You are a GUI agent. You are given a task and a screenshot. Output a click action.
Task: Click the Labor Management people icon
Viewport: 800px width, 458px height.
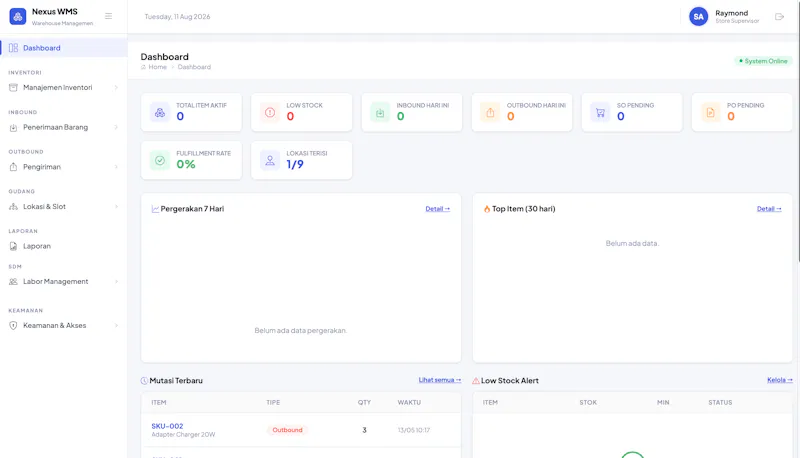point(13,282)
